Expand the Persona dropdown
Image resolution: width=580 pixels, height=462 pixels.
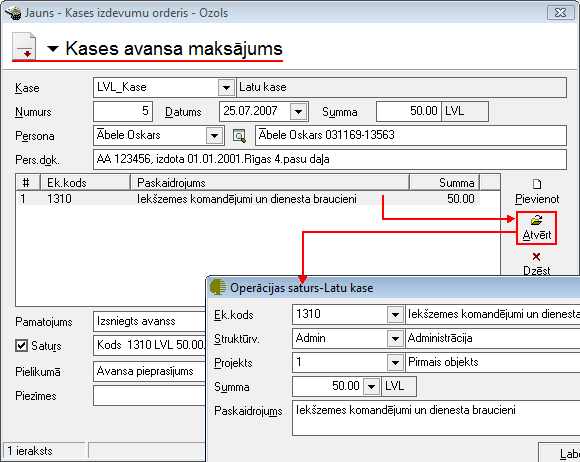click(x=214, y=136)
